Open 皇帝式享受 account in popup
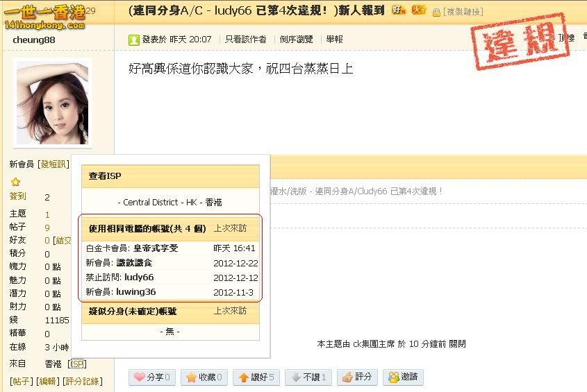The height and width of the screenshot is (392, 587). coord(156,248)
